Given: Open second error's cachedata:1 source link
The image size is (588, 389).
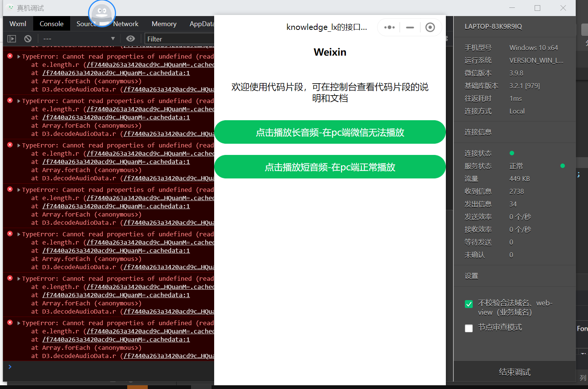Looking at the screenshot, I should tap(116, 118).
